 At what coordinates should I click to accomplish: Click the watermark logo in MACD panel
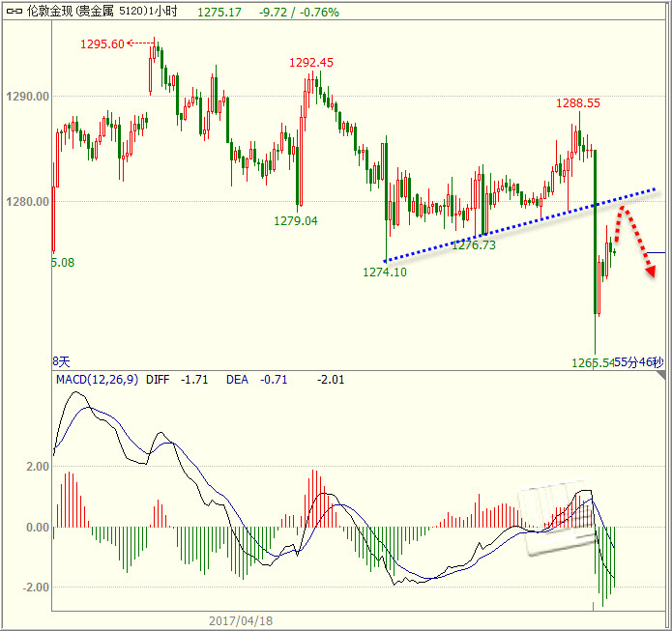558,518
